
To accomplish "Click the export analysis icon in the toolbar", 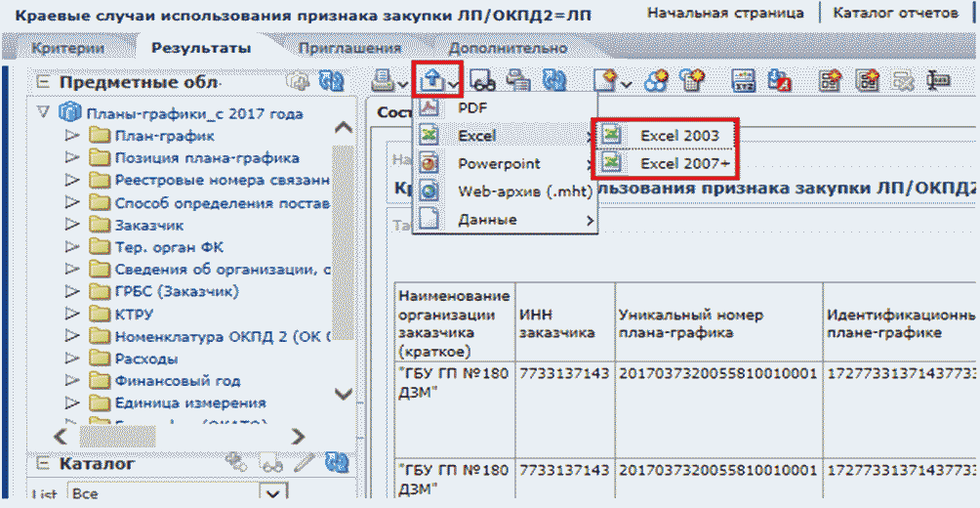I will tap(433, 82).
